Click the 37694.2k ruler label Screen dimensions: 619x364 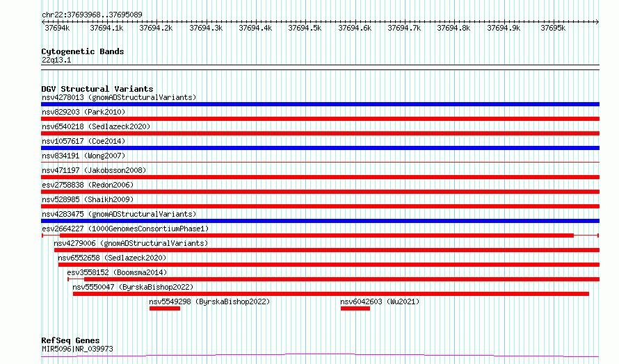click(x=156, y=28)
